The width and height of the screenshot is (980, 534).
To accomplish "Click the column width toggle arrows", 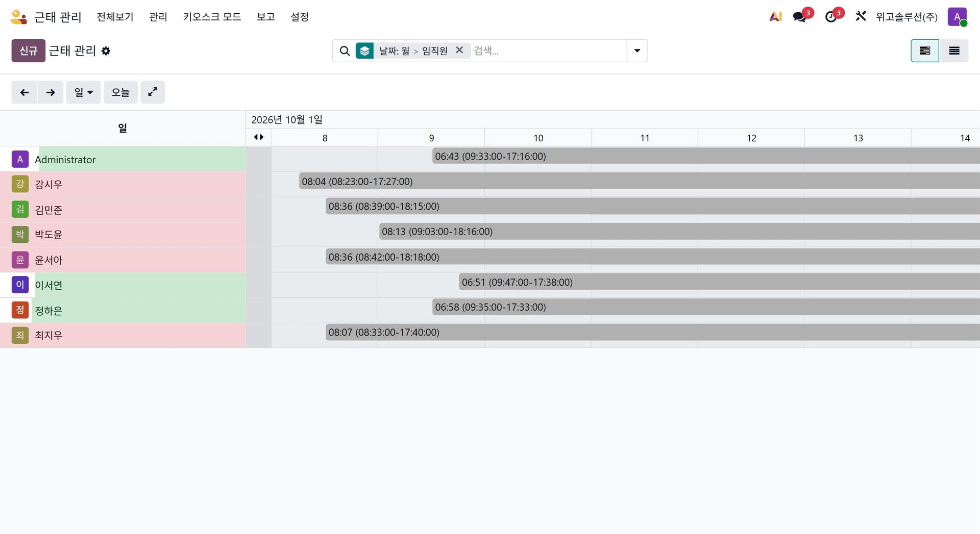I will coord(259,137).
